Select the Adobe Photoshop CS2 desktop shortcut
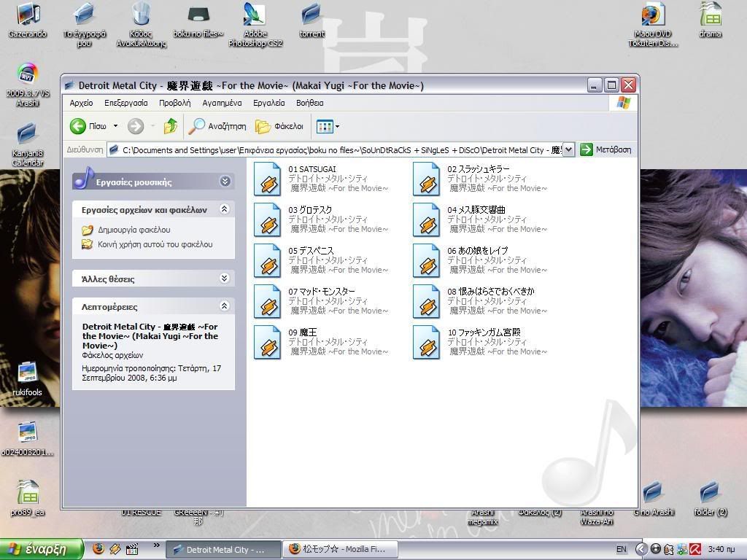Viewport: 747px width, 560px height. click(255, 25)
